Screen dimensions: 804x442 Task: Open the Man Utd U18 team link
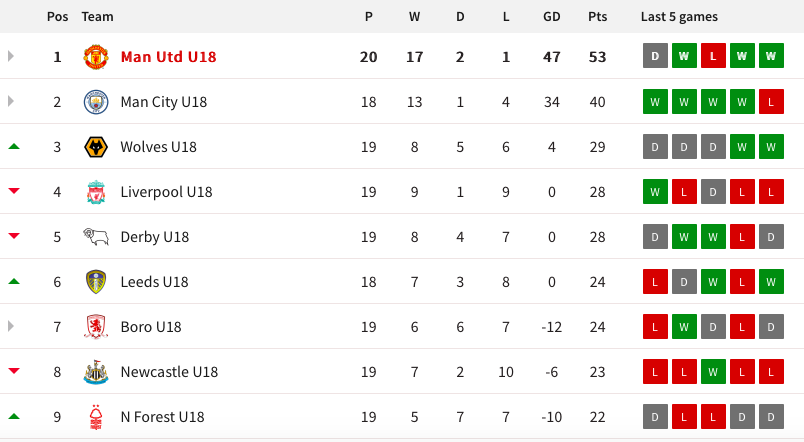click(168, 57)
